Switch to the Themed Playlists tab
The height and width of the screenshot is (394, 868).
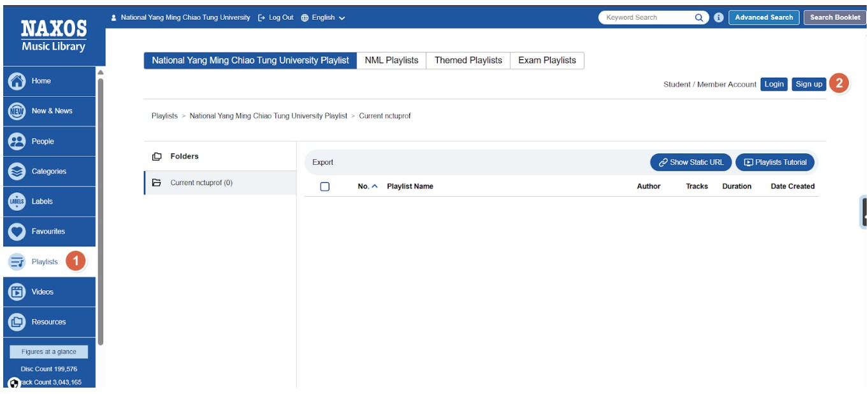pyautogui.click(x=468, y=60)
